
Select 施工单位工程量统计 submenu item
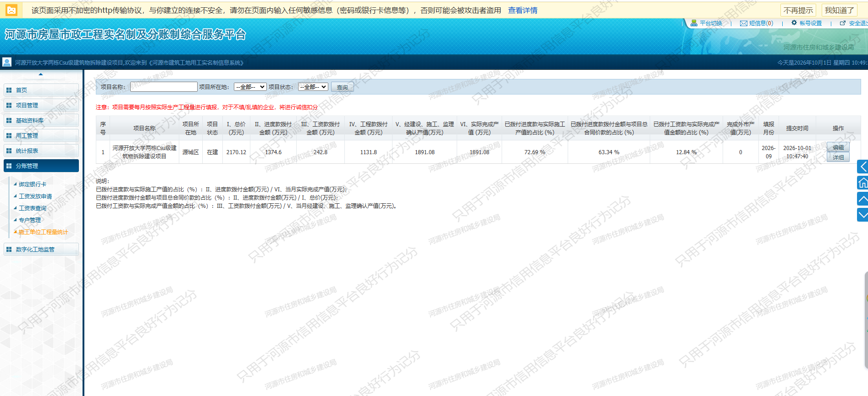tap(44, 232)
